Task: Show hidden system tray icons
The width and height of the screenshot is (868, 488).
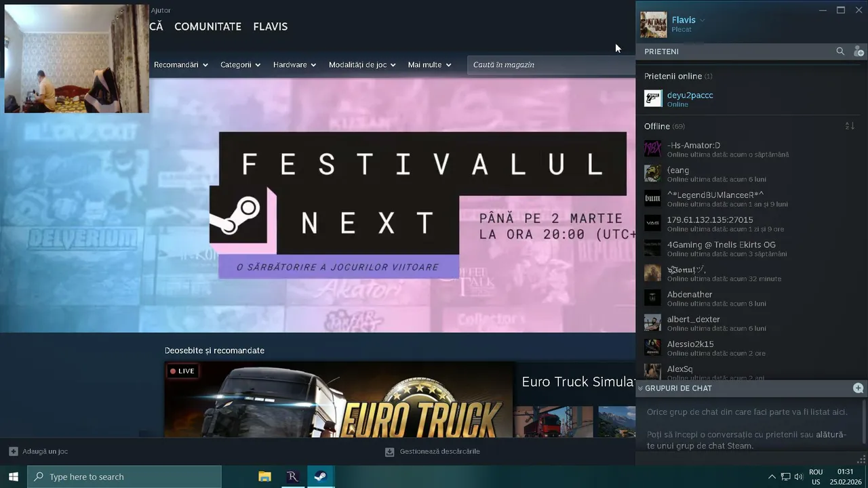Action: (x=772, y=476)
